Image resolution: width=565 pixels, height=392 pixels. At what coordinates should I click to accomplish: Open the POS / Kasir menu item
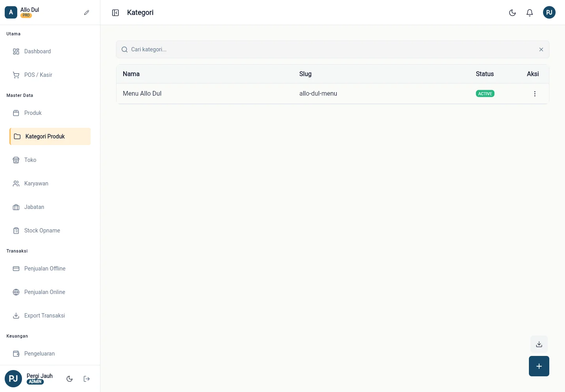click(50, 75)
